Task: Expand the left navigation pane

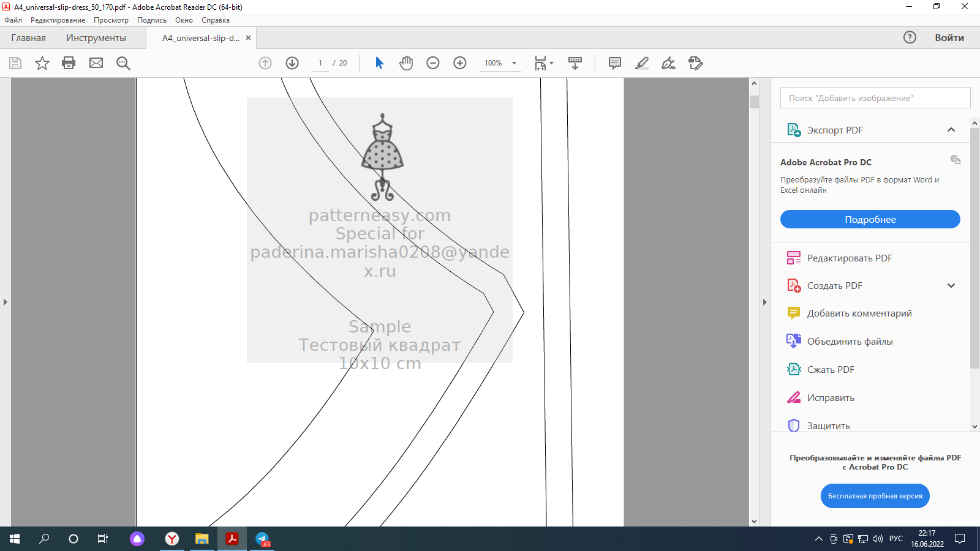Action: [x=6, y=302]
